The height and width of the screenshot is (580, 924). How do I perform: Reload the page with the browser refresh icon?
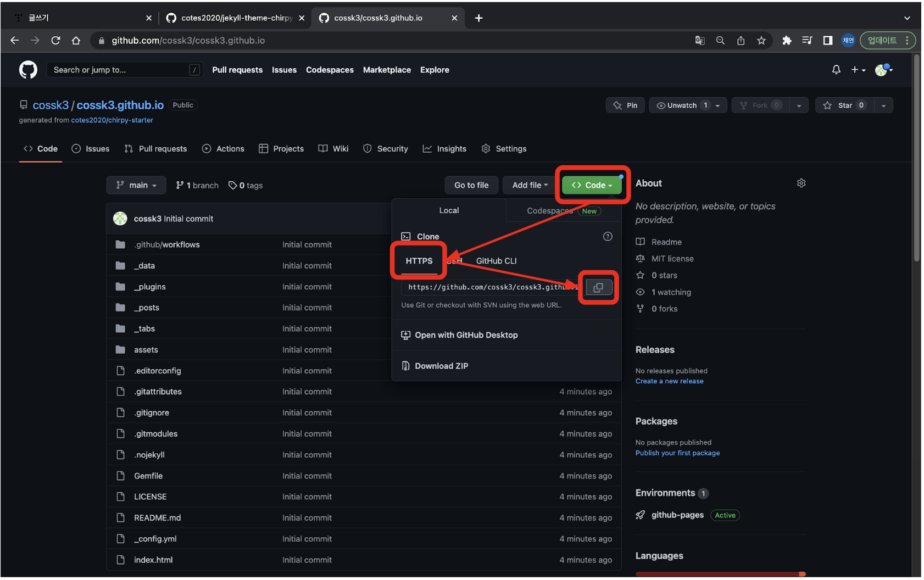(55, 40)
